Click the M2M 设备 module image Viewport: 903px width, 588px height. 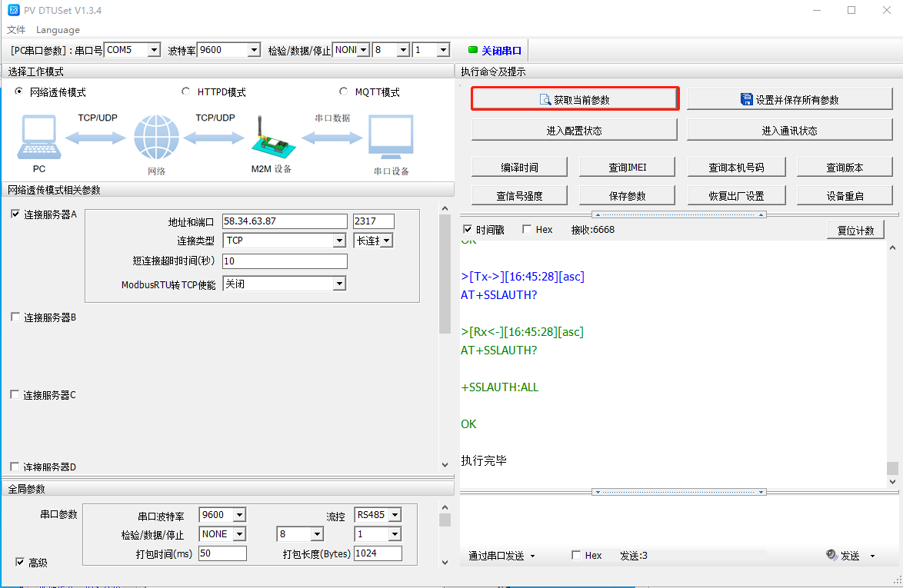coord(270,138)
